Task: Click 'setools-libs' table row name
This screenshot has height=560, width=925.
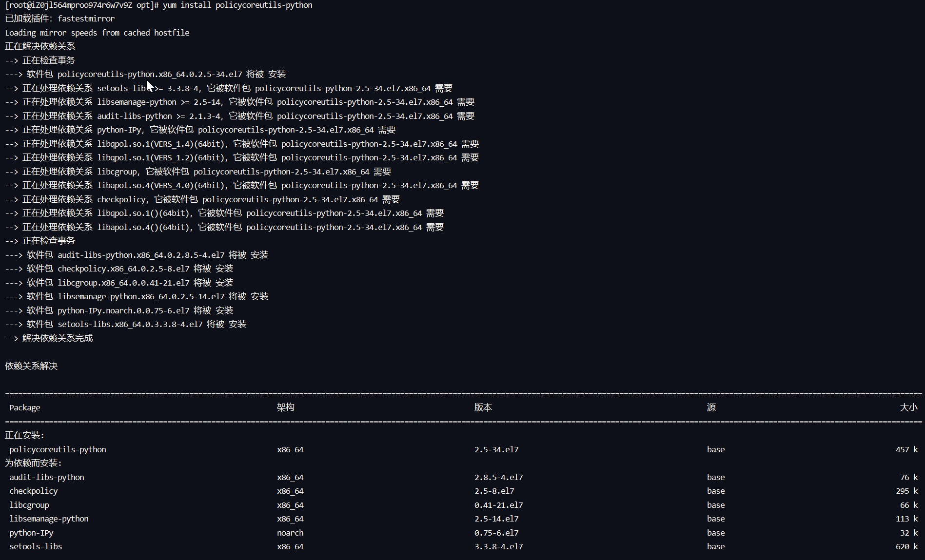Action: (x=36, y=546)
